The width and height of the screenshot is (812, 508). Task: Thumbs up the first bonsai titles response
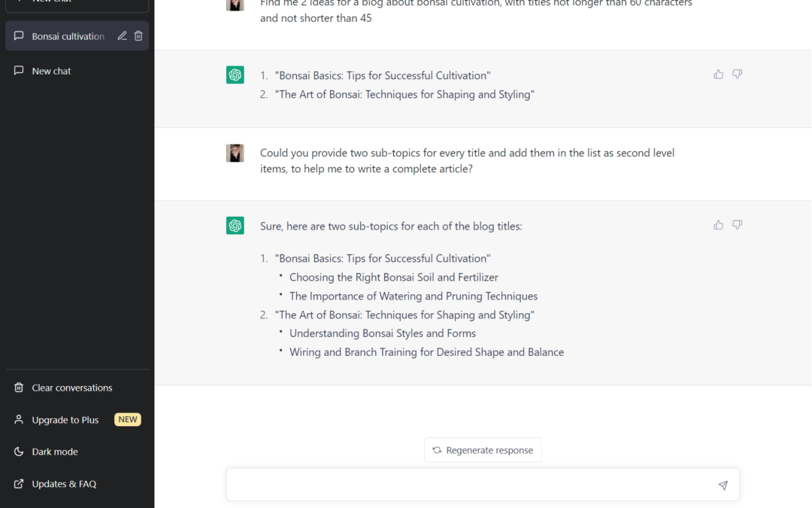pos(719,75)
